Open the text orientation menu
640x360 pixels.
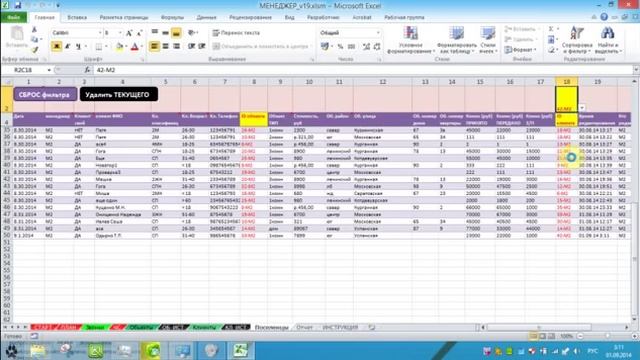click(192, 33)
